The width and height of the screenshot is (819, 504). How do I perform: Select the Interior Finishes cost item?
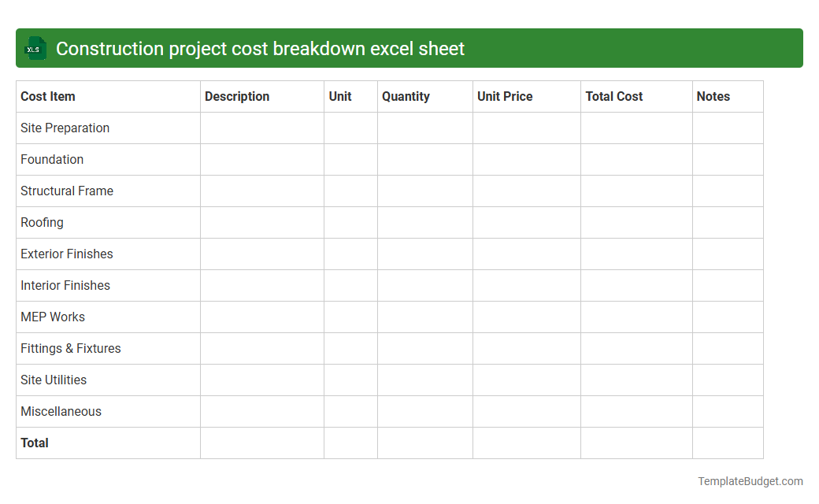coord(65,285)
